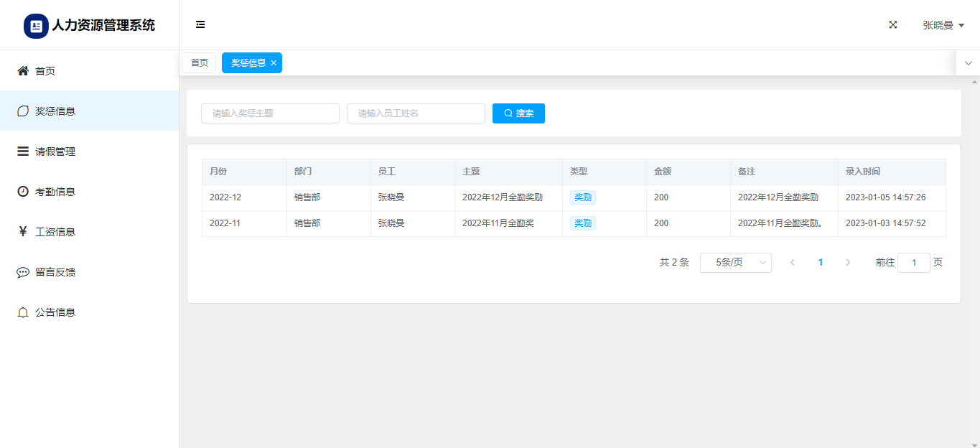
Task: Collapse the sidebar with hamburger icon
Action: click(x=200, y=25)
